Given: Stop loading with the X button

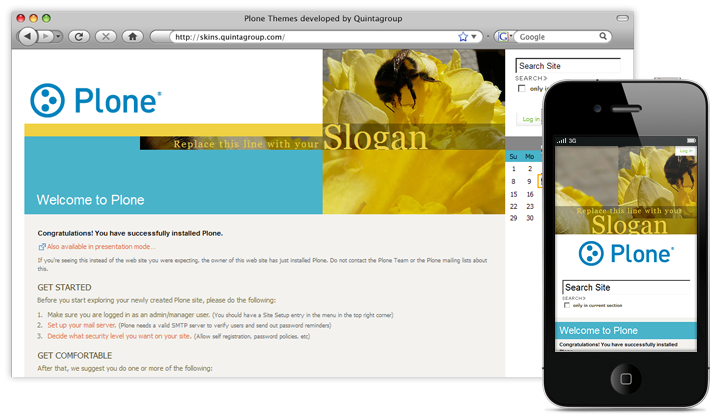Looking at the screenshot, I should coord(106,36).
